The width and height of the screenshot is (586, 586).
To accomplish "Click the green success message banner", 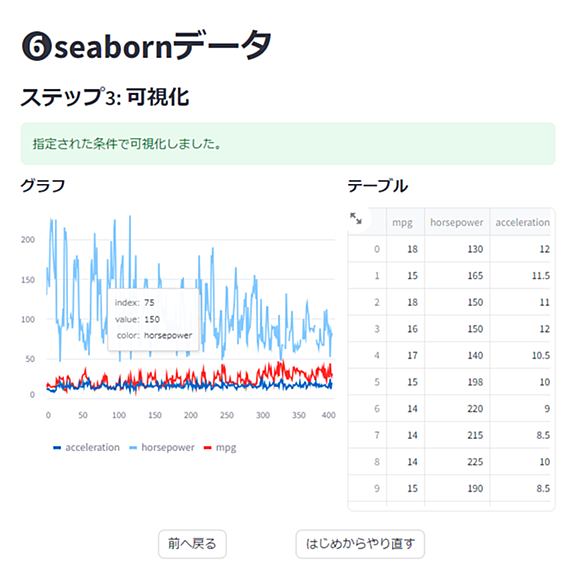I will pos(288,144).
